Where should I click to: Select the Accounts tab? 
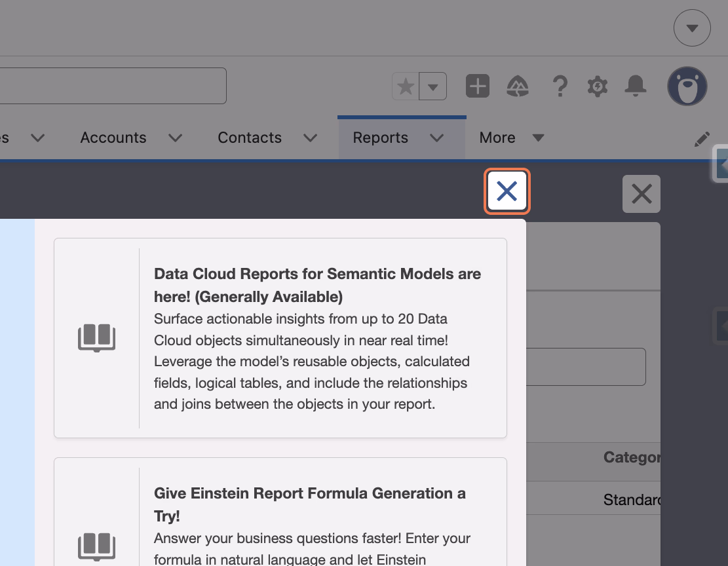(113, 138)
